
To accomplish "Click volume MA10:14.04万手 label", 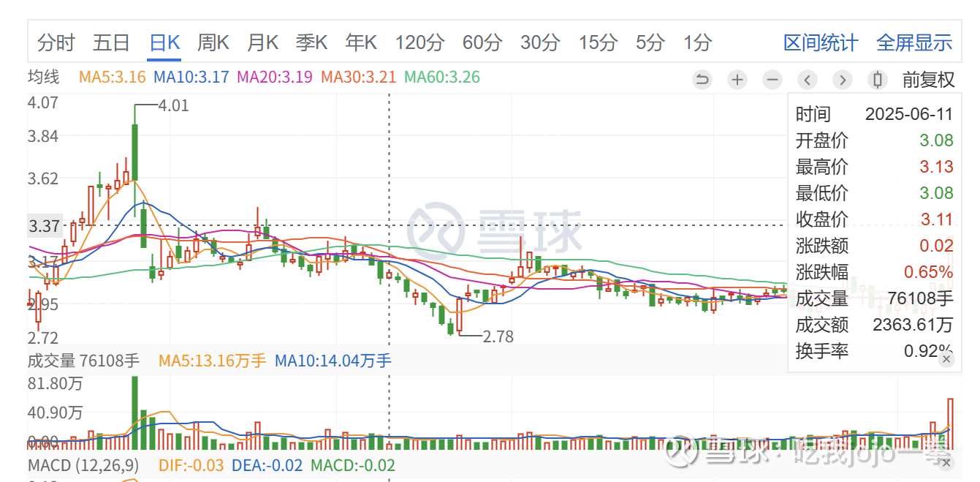I will point(333,360).
